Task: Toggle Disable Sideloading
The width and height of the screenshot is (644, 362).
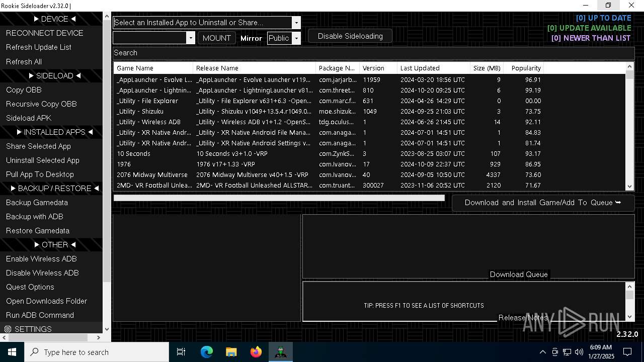Action: point(350,36)
